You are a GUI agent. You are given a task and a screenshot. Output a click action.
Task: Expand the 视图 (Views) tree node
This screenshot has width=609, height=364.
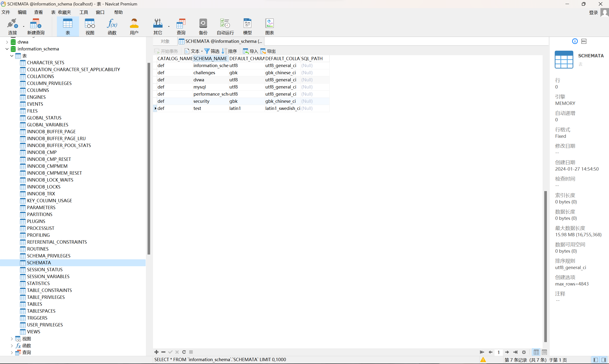coord(12,339)
